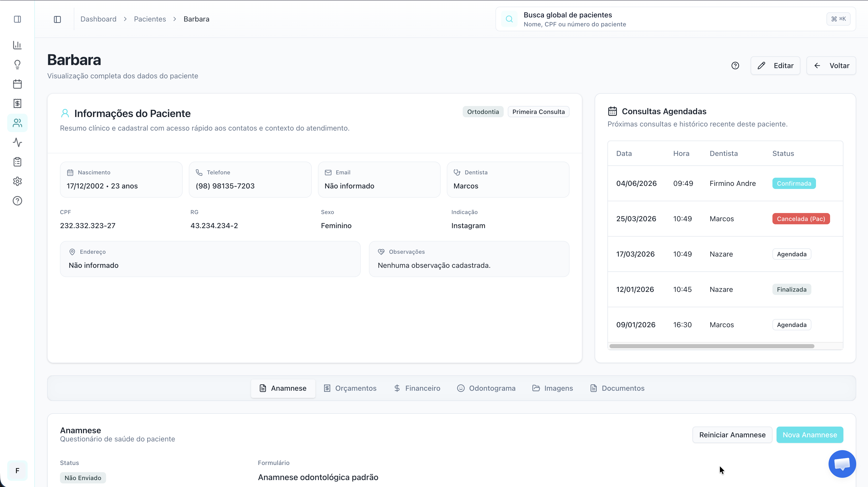Open the blue chat support bubble
Viewport: 868px width, 487px height.
tap(842, 464)
